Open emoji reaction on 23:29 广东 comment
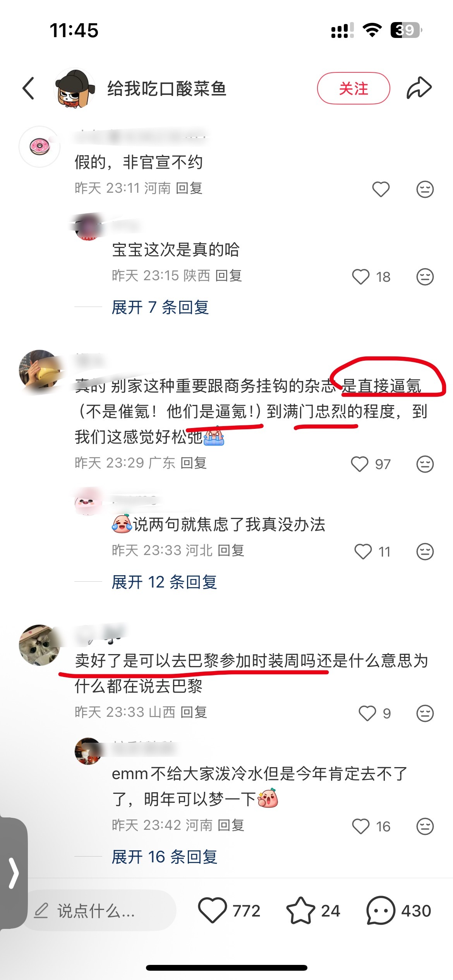Image resolution: width=453 pixels, height=980 pixels. coord(425,464)
